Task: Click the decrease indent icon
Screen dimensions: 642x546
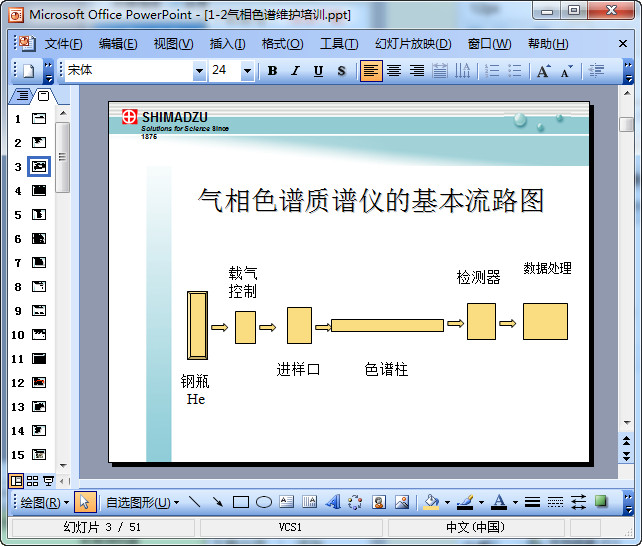Action: [x=596, y=71]
